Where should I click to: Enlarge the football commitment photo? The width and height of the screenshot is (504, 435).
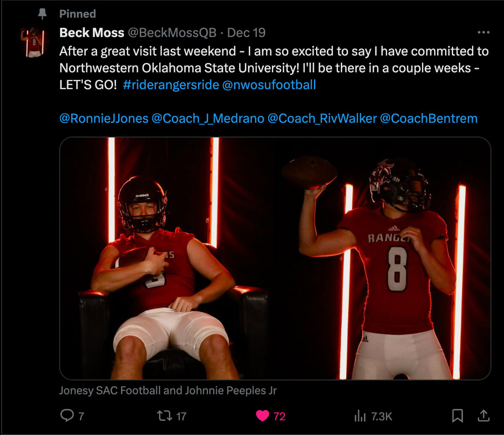[275, 258]
